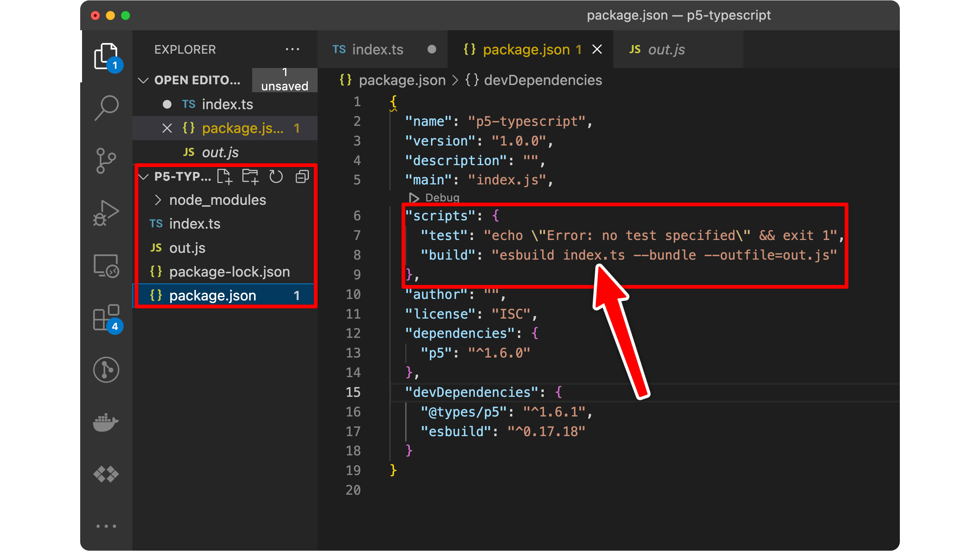Click the macOS minimize window button
This screenshot has height=551, width=980.
[110, 15]
